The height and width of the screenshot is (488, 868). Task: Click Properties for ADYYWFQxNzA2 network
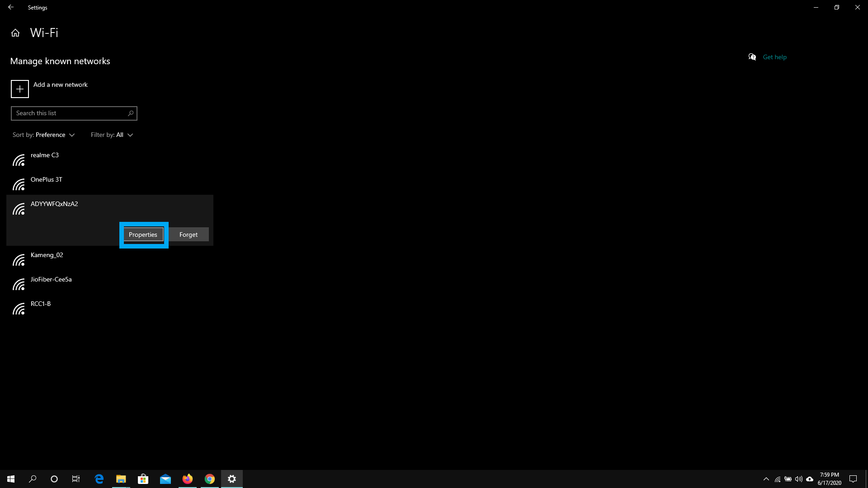[143, 234]
